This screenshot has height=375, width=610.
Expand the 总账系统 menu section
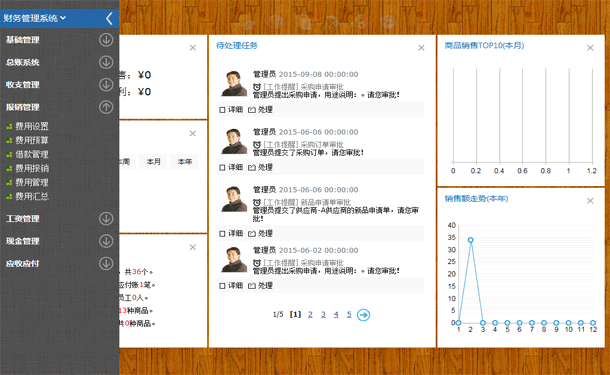pos(106,62)
